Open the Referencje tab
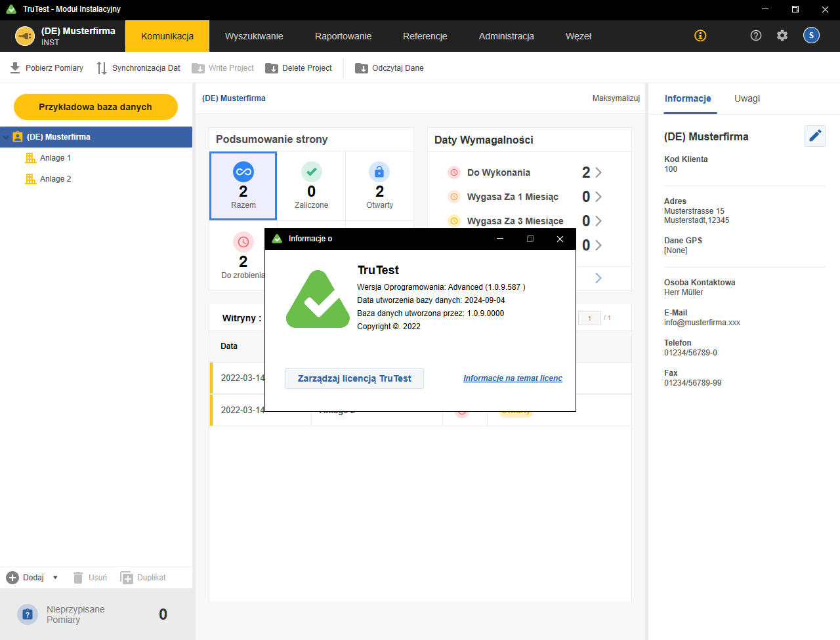This screenshot has width=840, height=640. [425, 36]
